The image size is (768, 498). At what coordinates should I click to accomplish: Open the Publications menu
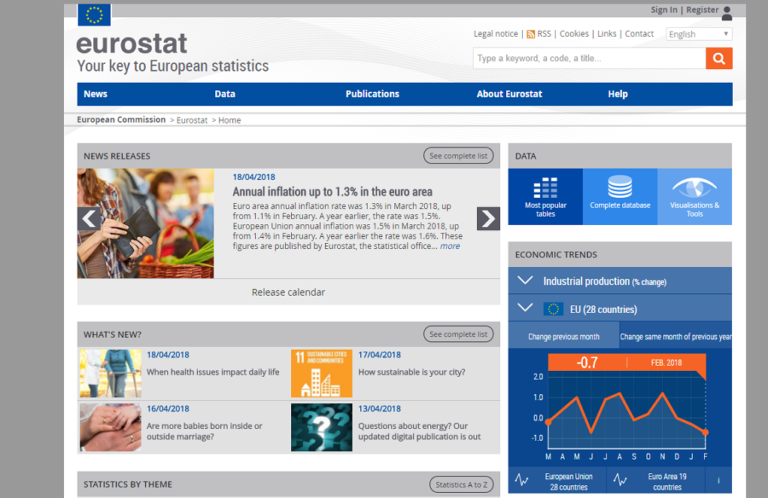click(372, 94)
